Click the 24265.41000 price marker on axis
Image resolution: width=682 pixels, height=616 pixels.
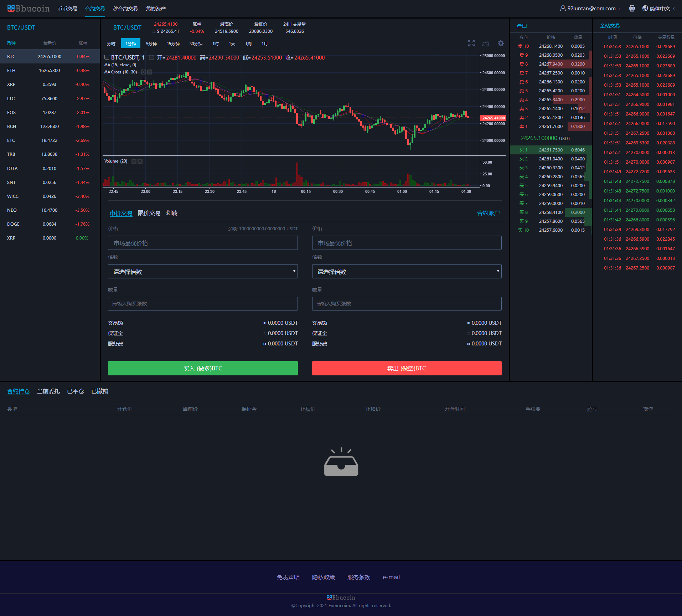pyautogui.click(x=494, y=118)
